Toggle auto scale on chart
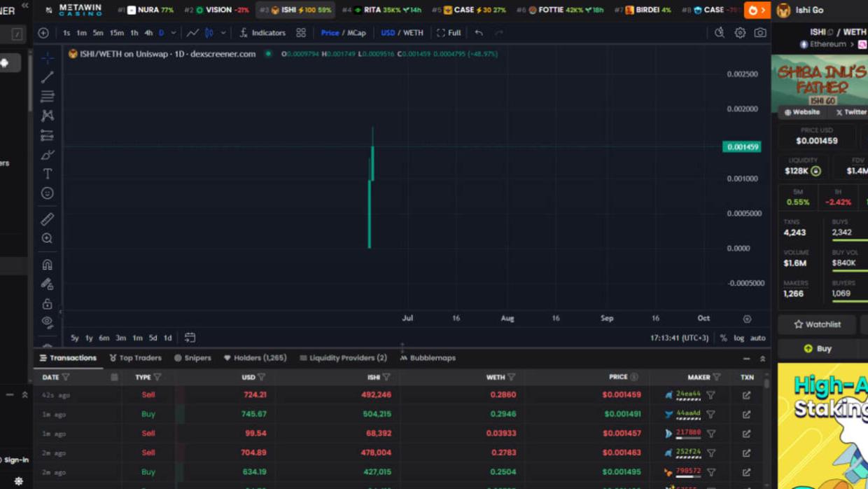The width and height of the screenshot is (868, 489). click(757, 338)
